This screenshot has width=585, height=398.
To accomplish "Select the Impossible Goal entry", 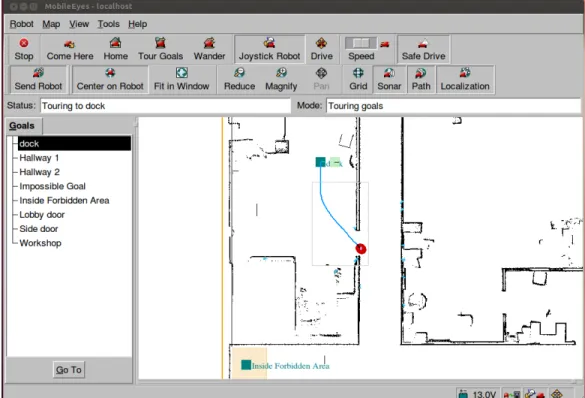I will (52, 186).
